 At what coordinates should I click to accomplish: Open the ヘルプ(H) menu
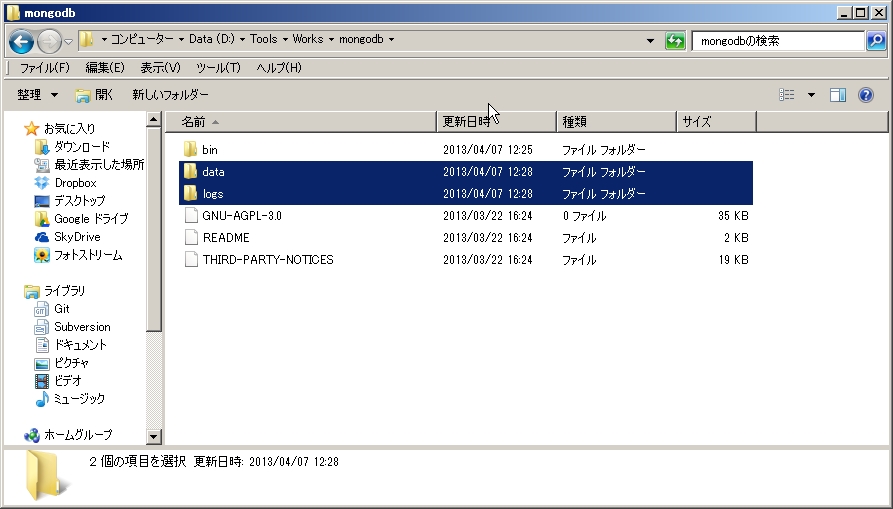click(x=279, y=68)
